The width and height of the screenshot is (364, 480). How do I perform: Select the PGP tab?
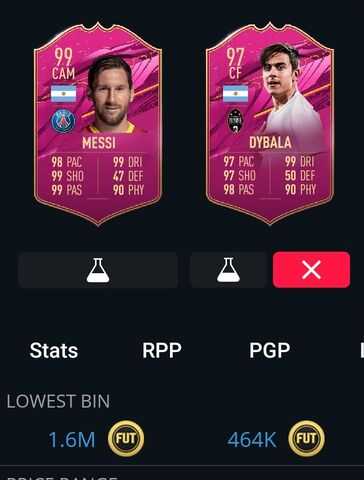click(x=270, y=350)
